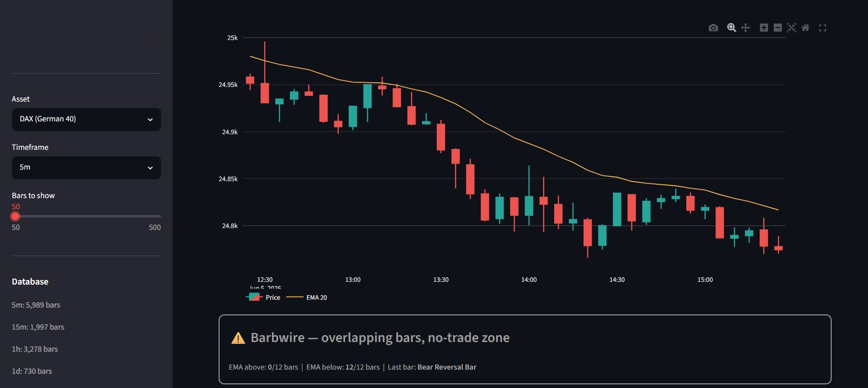
Task: Click the Asset field label
Action: tap(21, 99)
